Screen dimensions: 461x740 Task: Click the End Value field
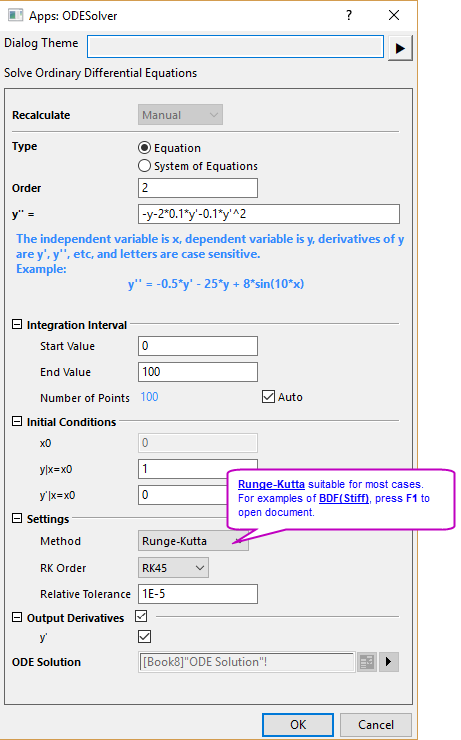coord(198,372)
